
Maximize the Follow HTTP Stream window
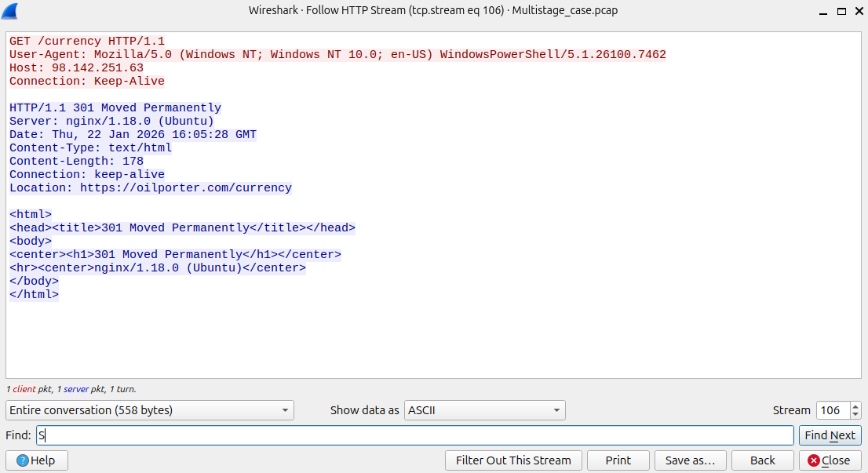point(841,11)
